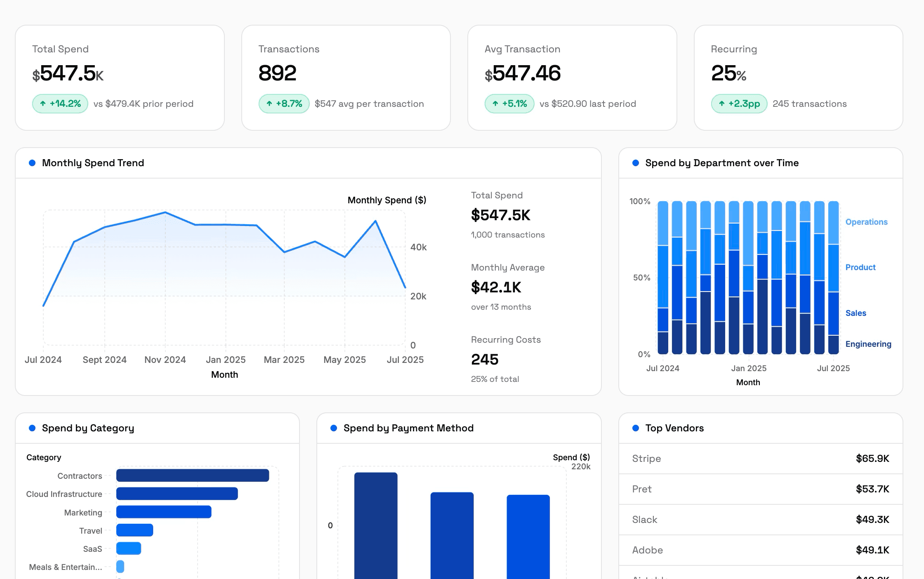Select the Product legend label

point(860,267)
